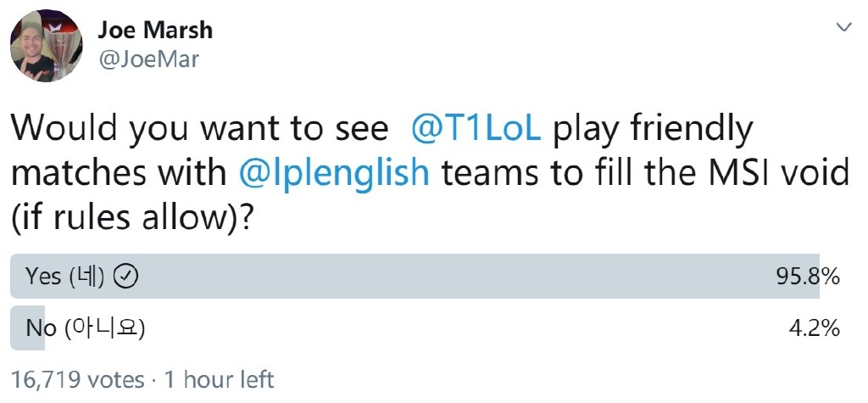Viewport: 868px width, 403px height.
Task: Select the No (아니요) poll option
Action: pos(85,327)
